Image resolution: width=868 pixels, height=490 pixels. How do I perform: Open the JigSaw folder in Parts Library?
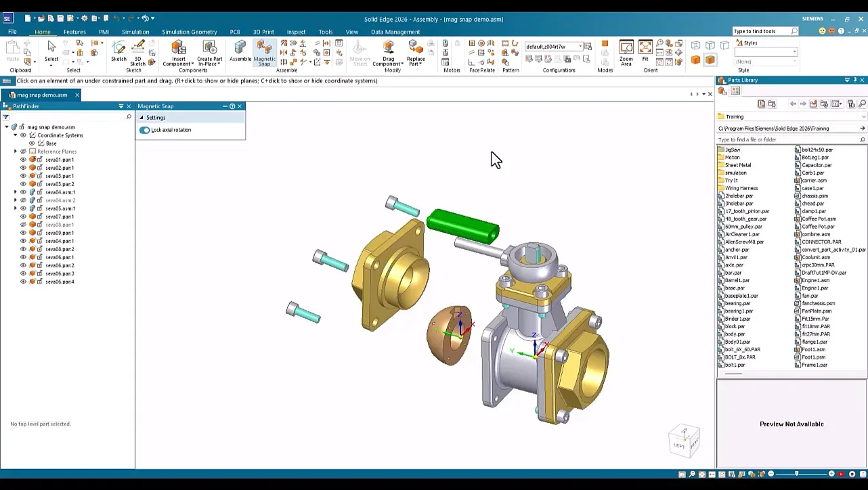[x=733, y=150]
